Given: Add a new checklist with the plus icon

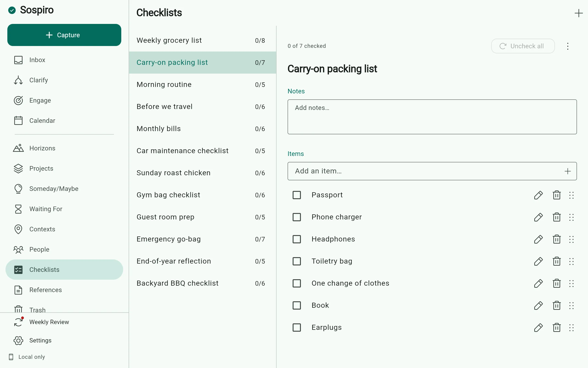Looking at the screenshot, I should 579,13.
